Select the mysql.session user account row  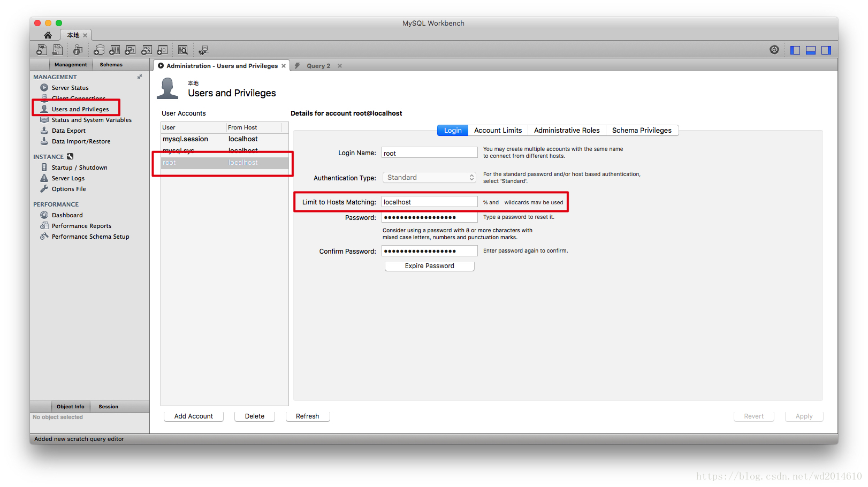point(225,139)
